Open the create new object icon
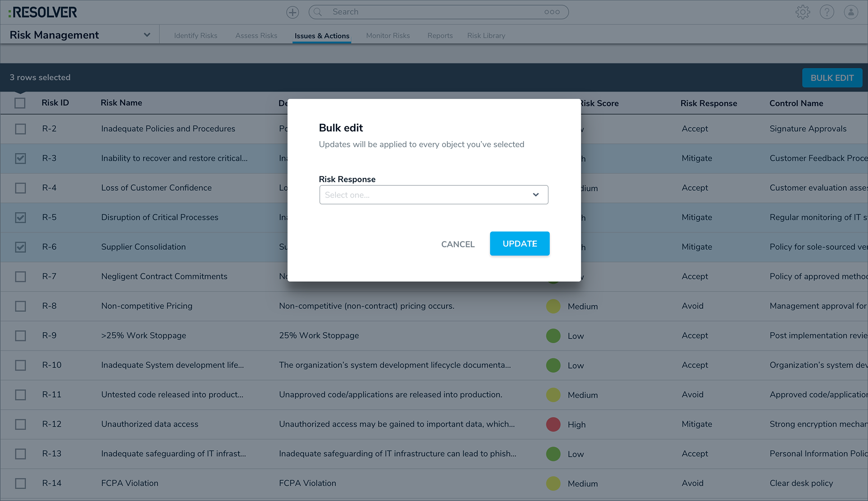 click(292, 12)
